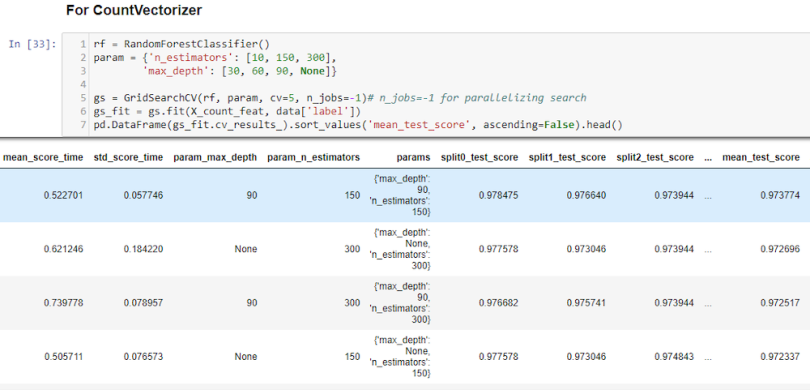This screenshot has height=390, width=810.
Task: Click the ellipsis column header
Action: [708, 158]
